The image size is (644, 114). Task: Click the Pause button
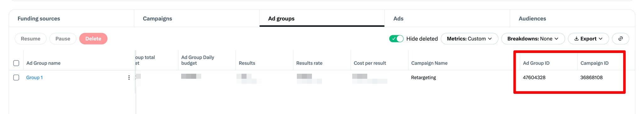pyautogui.click(x=63, y=39)
